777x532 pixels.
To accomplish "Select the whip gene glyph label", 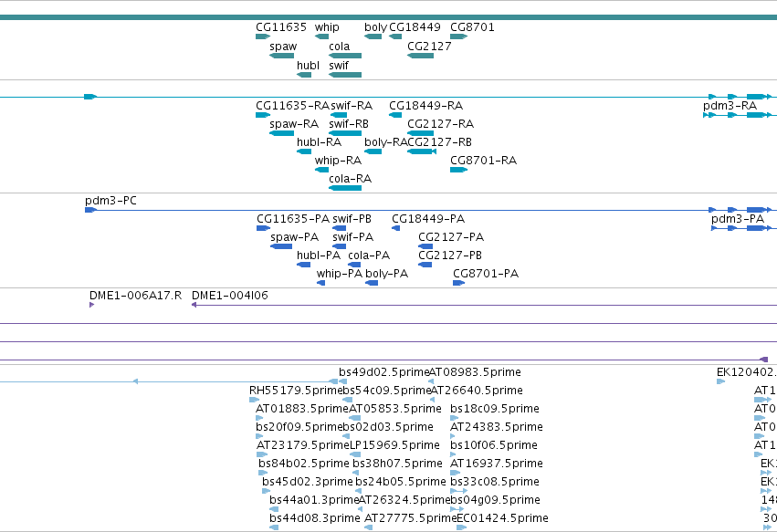I will pos(327,27).
